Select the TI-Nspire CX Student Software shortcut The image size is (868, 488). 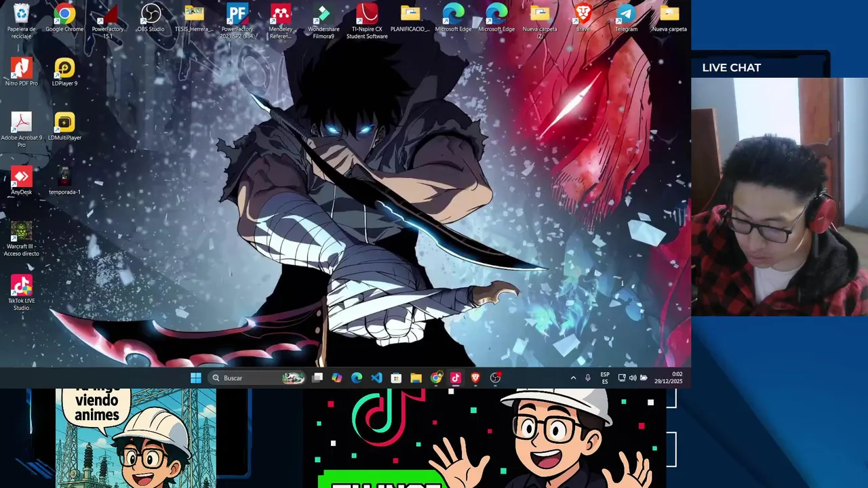(x=367, y=20)
